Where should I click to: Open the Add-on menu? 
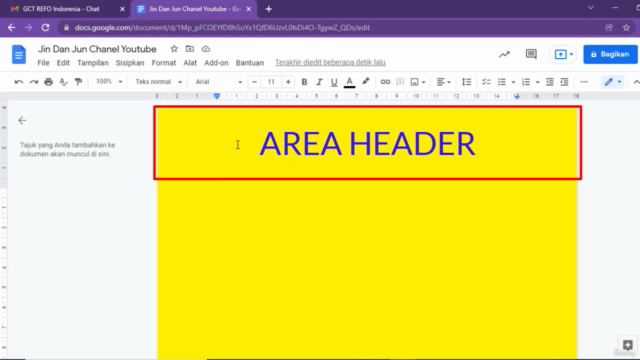tap(216, 63)
